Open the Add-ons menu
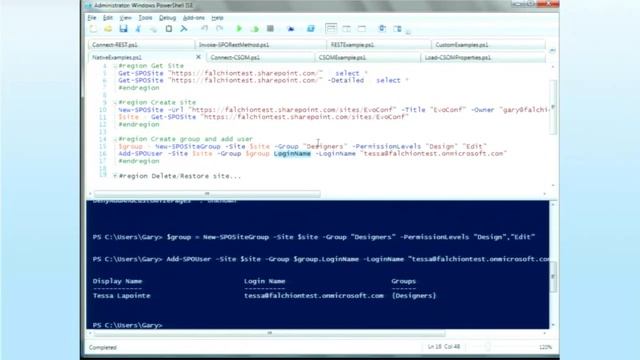 (x=193, y=18)
